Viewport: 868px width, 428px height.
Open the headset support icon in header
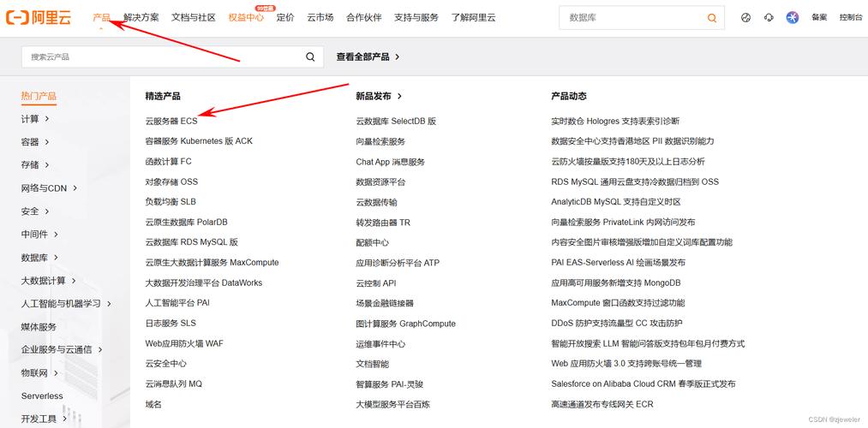click(x=769, y=18)
